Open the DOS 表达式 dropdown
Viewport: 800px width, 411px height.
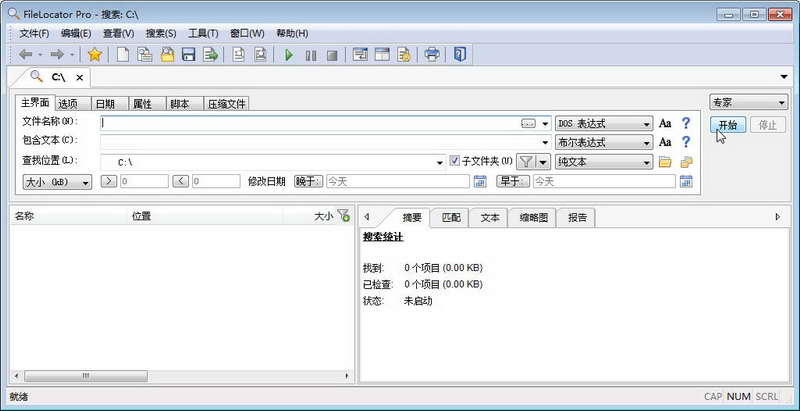pos(604,123)
